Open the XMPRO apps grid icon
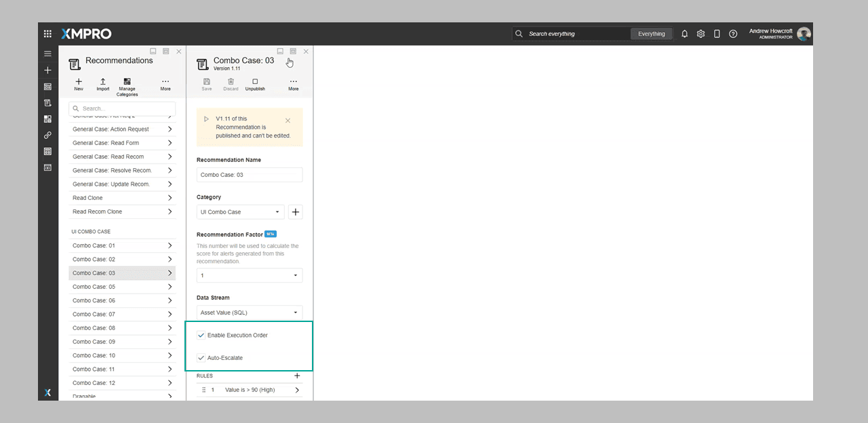Viewport: 868px width, 423px height. point(47,33)
